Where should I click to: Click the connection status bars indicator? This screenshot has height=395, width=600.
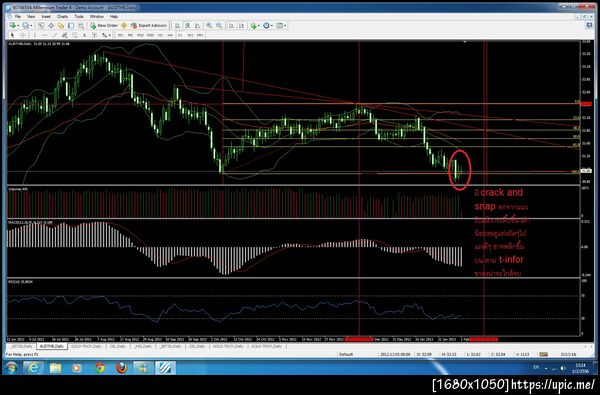coord(543,354)
